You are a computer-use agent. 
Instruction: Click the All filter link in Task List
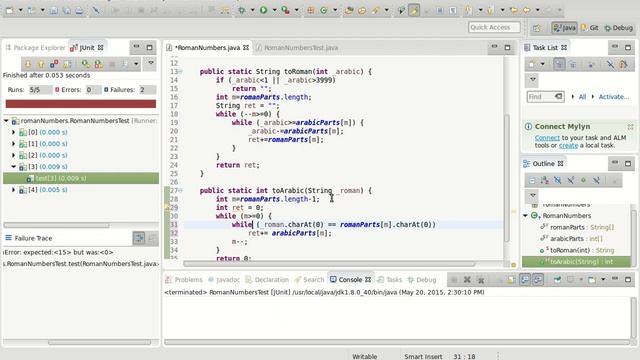(582, 97)
